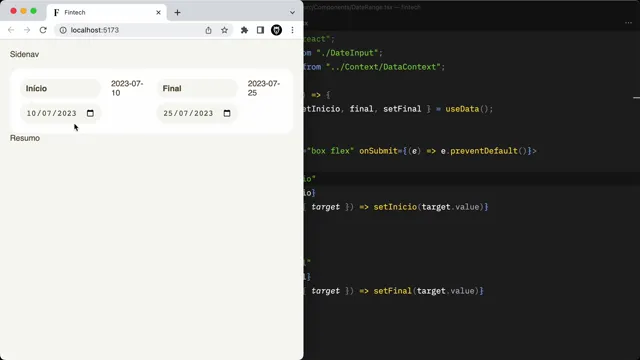The image size is (640, 360).
Task: Click the Início date field 10/07/2023
Action: 60,113
